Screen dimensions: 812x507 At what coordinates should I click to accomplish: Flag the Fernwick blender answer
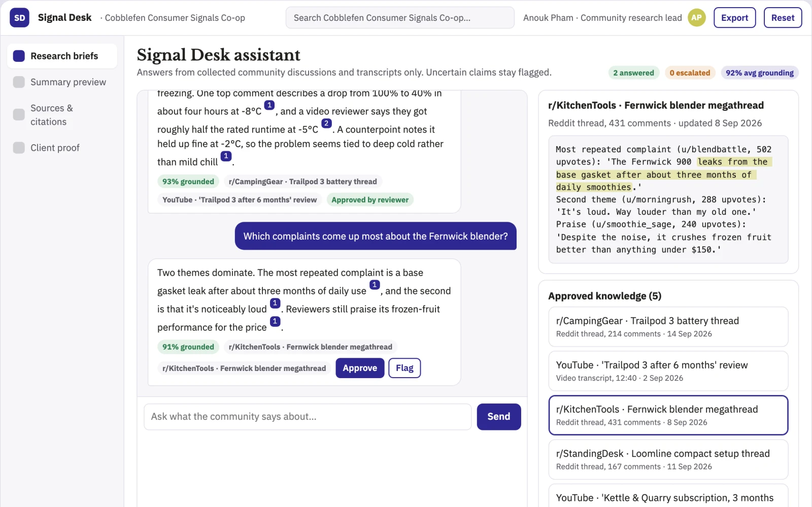[404, 368]
